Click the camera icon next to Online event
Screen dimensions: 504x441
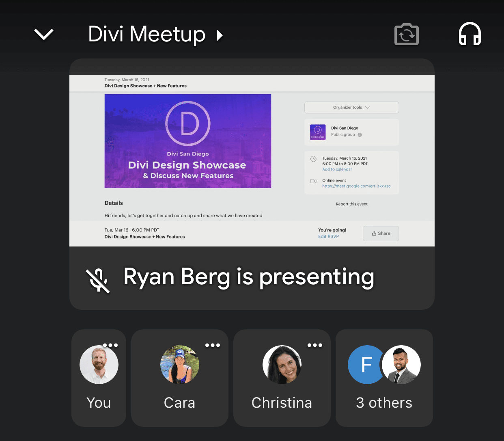pos(313,181)
